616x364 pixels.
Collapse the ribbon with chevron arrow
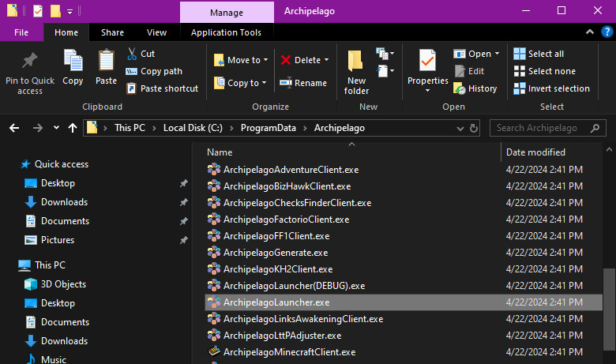(x=588, y=32)
